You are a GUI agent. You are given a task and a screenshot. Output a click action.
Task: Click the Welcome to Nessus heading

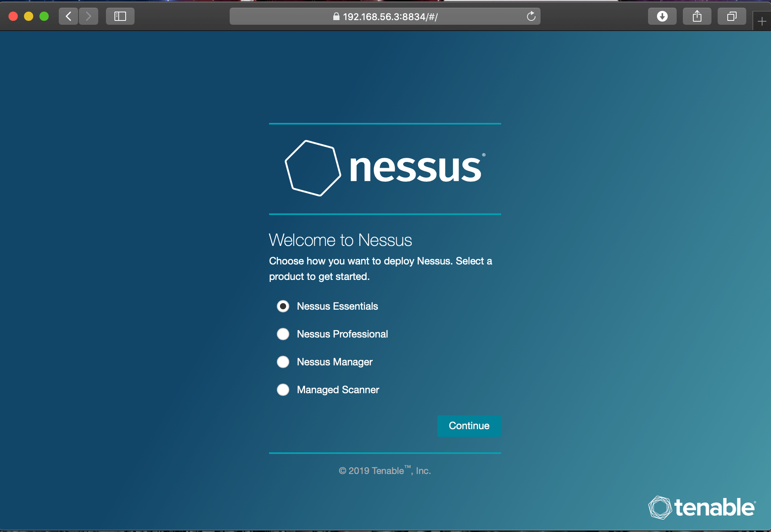pos(340,240)
